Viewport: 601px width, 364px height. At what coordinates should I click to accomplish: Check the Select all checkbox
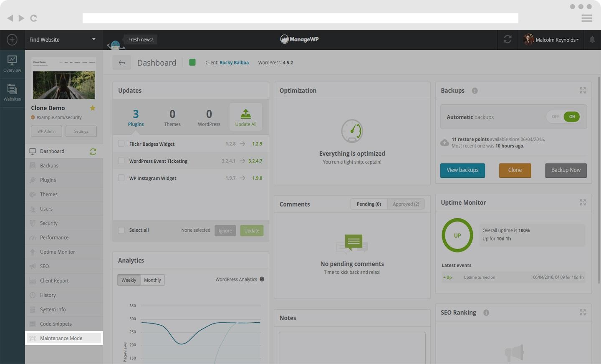pos(121,230)
